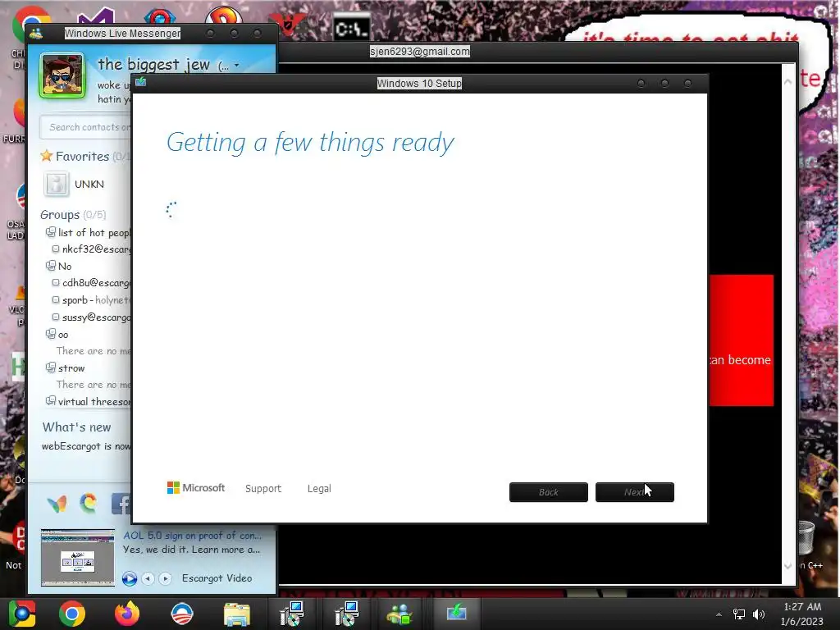Click the Facebook icon in Messenger

coord(121,504)
